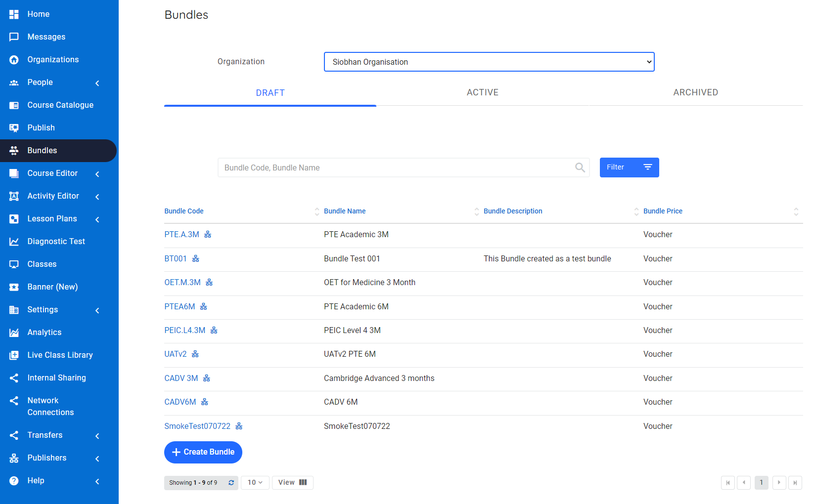Toggle sorting on the Bundle Price column

[796, 211]
